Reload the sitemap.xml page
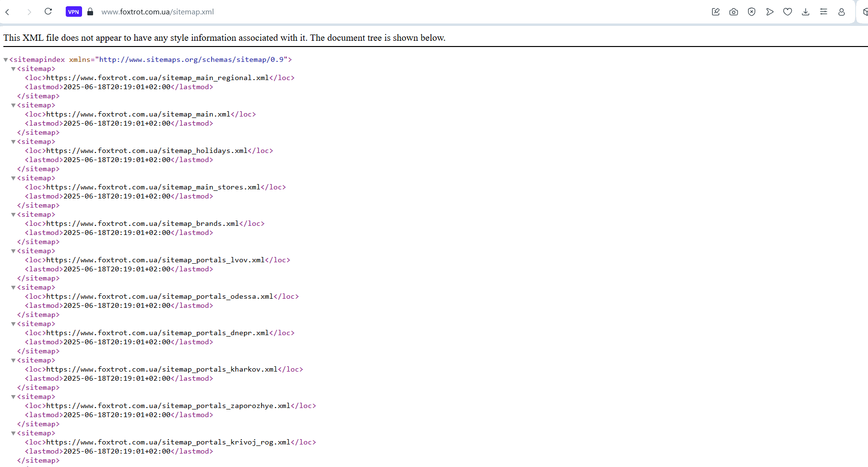The image size is (868, 467). point(48,12)
